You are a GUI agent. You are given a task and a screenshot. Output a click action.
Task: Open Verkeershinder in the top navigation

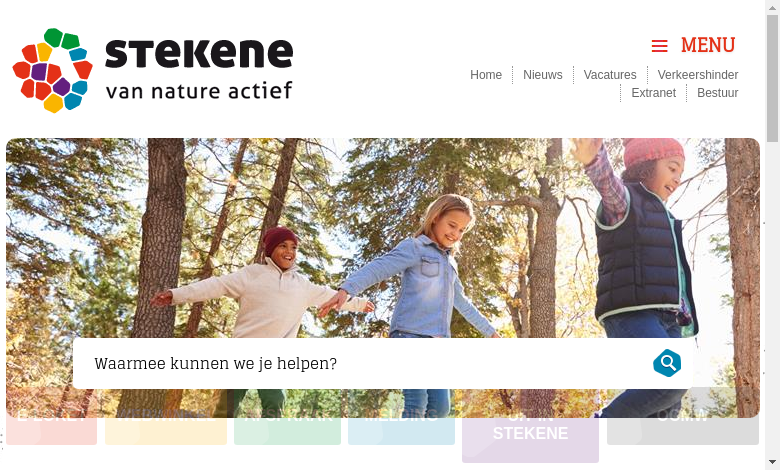698,75
